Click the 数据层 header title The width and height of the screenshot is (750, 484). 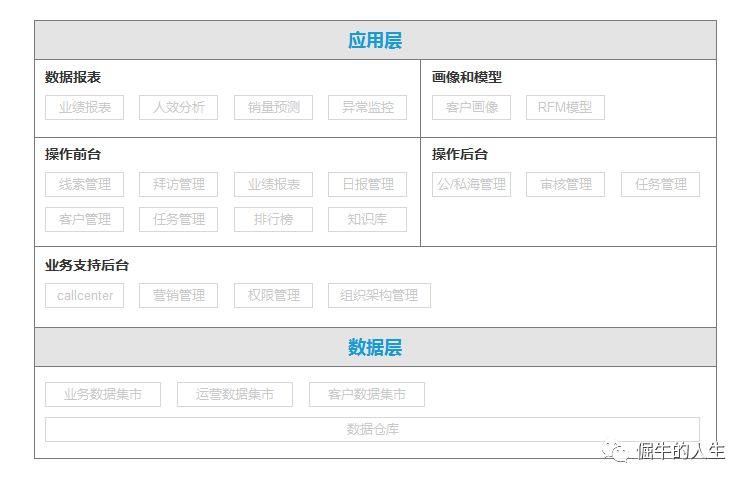click(x=375, y=347)
